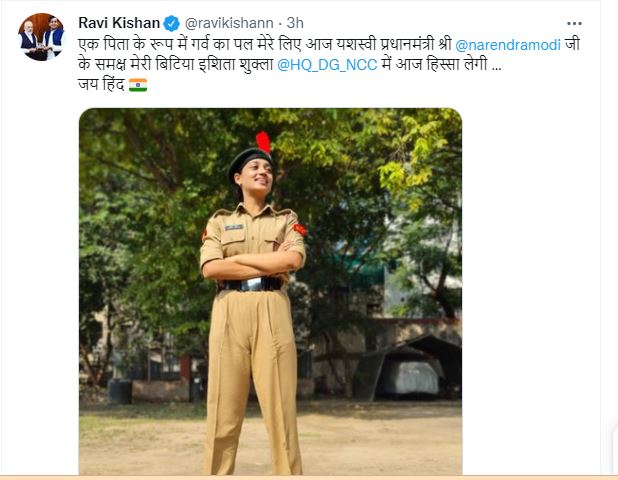Viewport: 618px width, 480px height.
Task: Click the Indian flag emoji after जय हिंद
Action: point(138,85)
